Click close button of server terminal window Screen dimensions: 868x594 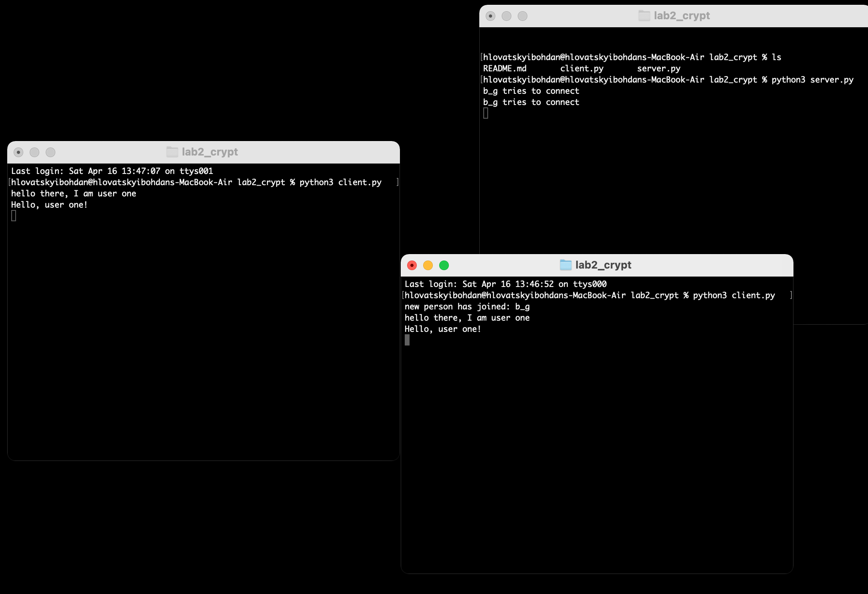point(491,16)
